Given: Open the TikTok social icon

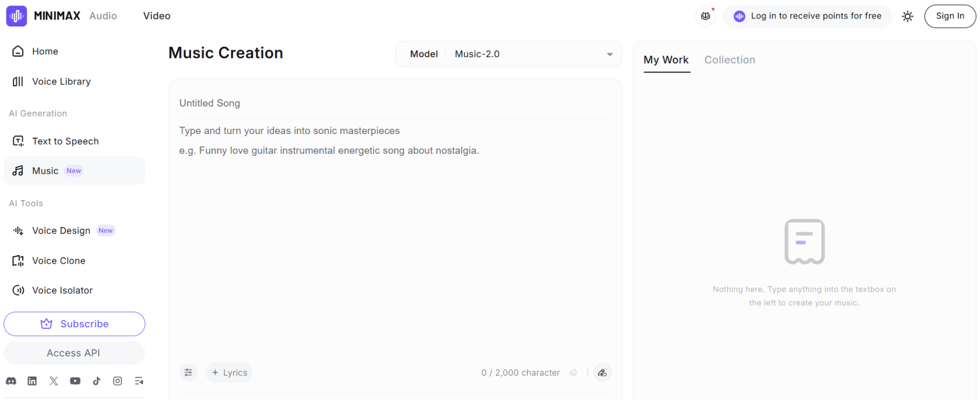Looking at the screenshot, I should tap(96, 381).
